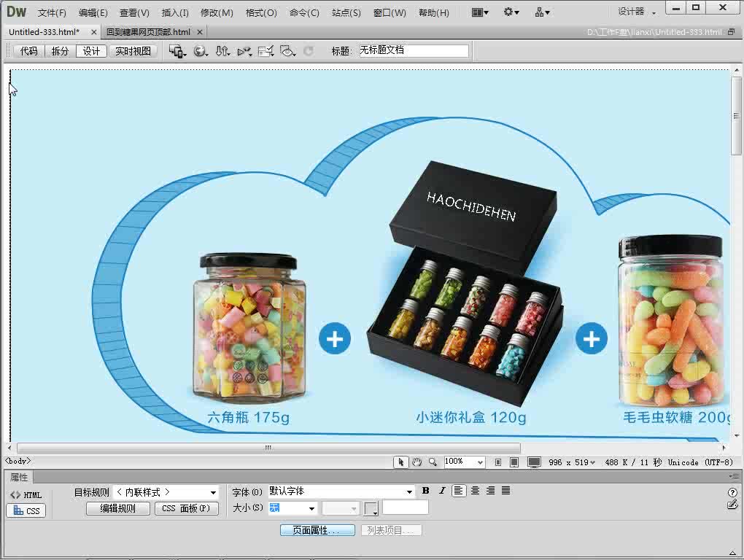The width and height of the screenshot is (744, 560).
Task: Switch to mobile size window icon
Action: pyautogui.click(x=497, y=462)
